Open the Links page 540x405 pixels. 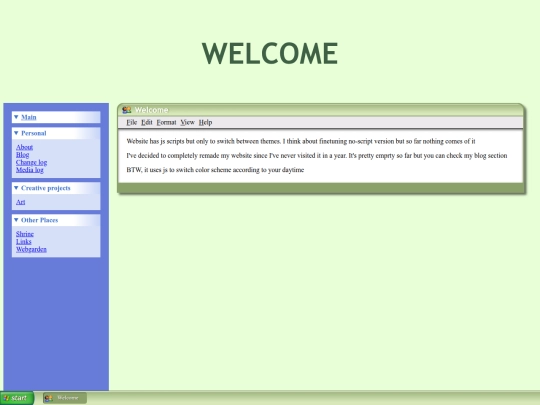point(23,241)
